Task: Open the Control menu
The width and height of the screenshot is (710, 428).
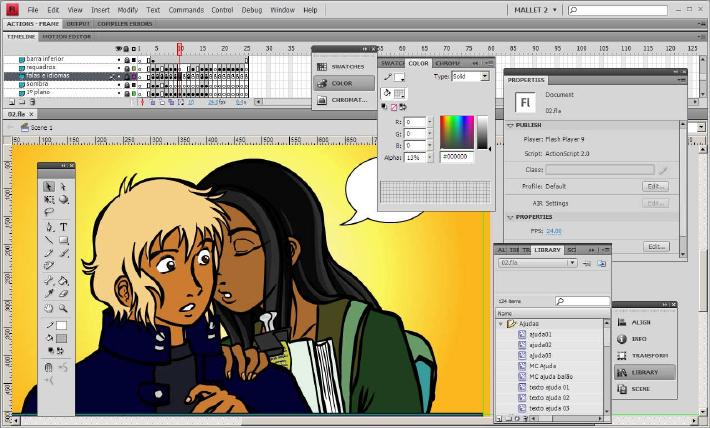Action: click(222, 10)
